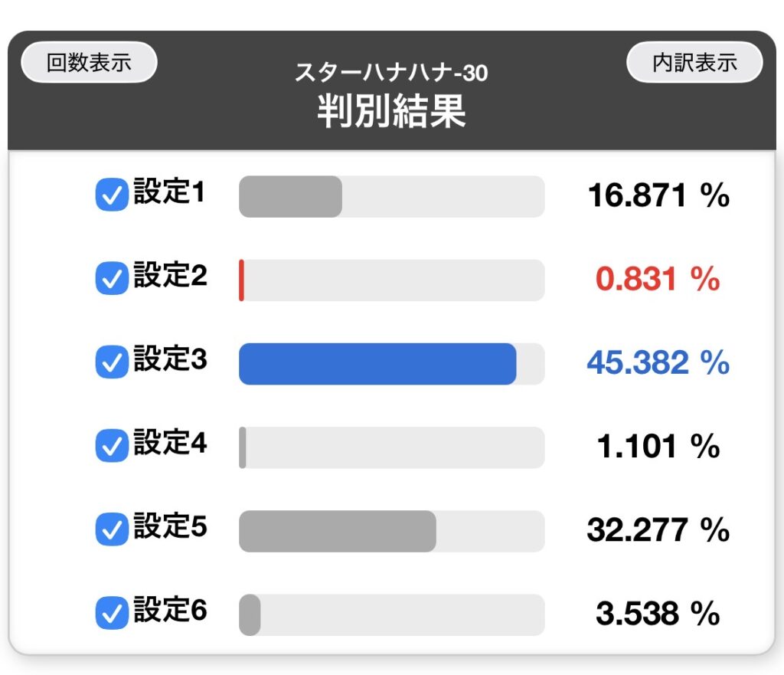Screen dimensions: 784x675
Task: Click the red 設定2 bar
Action: click(242, 280)
